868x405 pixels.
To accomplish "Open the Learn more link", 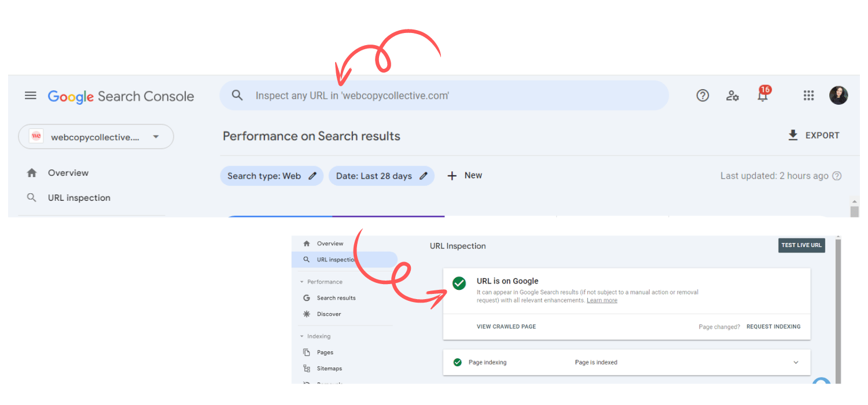I will tap(602, 300).
